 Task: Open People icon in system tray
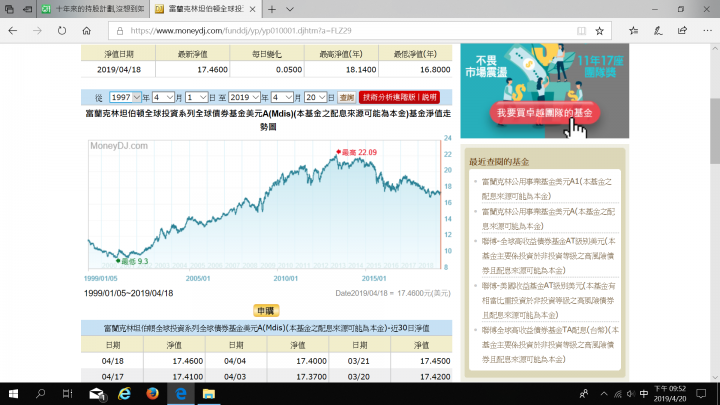click(584, 394)
